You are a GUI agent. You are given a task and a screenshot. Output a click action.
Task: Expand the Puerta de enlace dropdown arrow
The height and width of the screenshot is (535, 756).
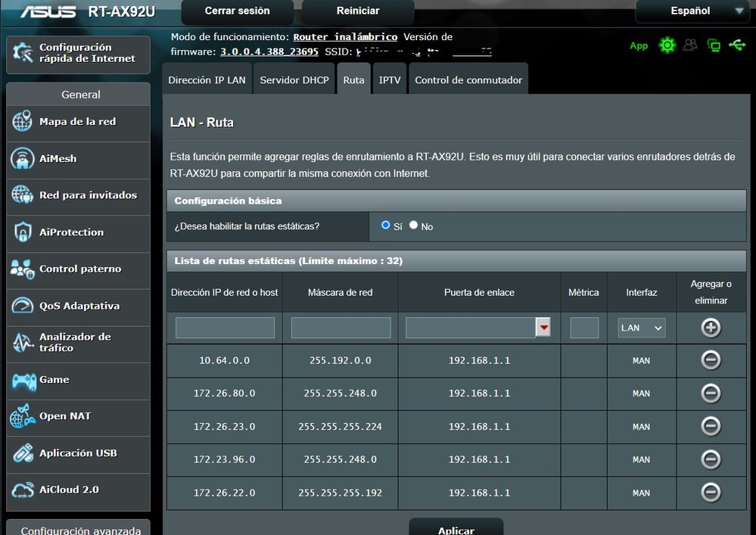click(x=543, y=328)
